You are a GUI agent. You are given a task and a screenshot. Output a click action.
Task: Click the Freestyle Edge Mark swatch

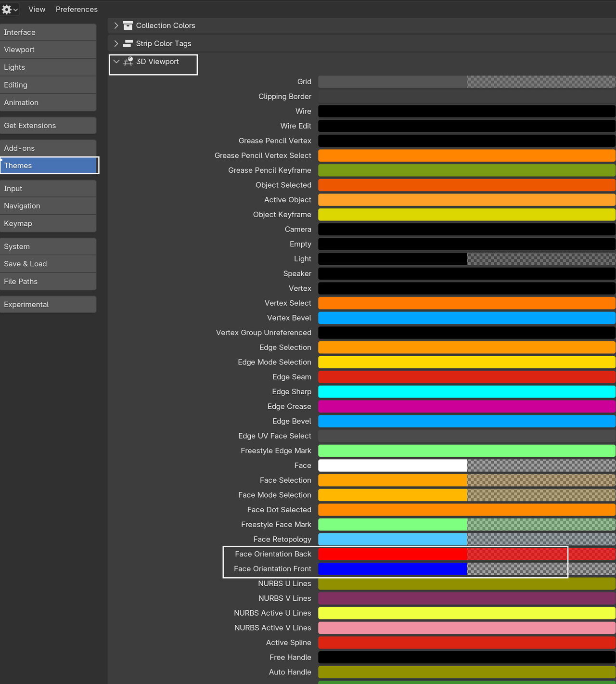click(467, 451)
